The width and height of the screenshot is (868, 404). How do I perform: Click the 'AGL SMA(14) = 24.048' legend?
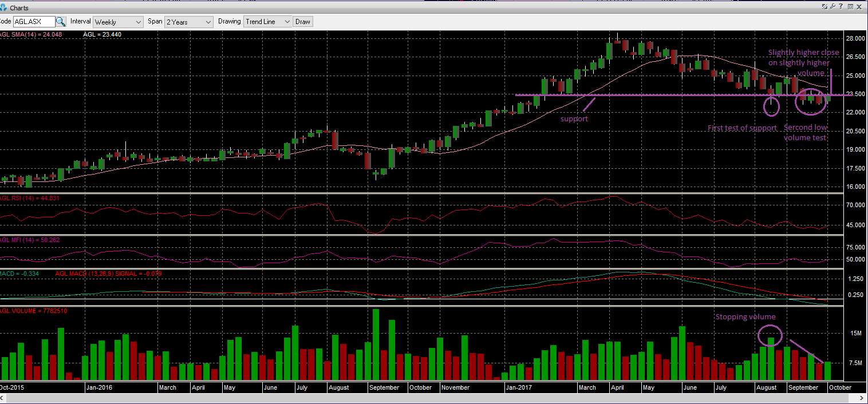(x=31, y=34)
